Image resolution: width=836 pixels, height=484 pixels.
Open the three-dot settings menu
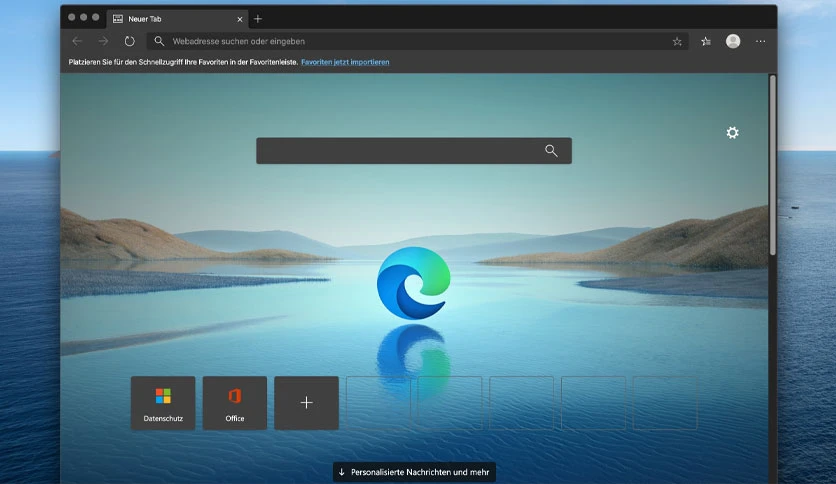[x=760, y=41]
